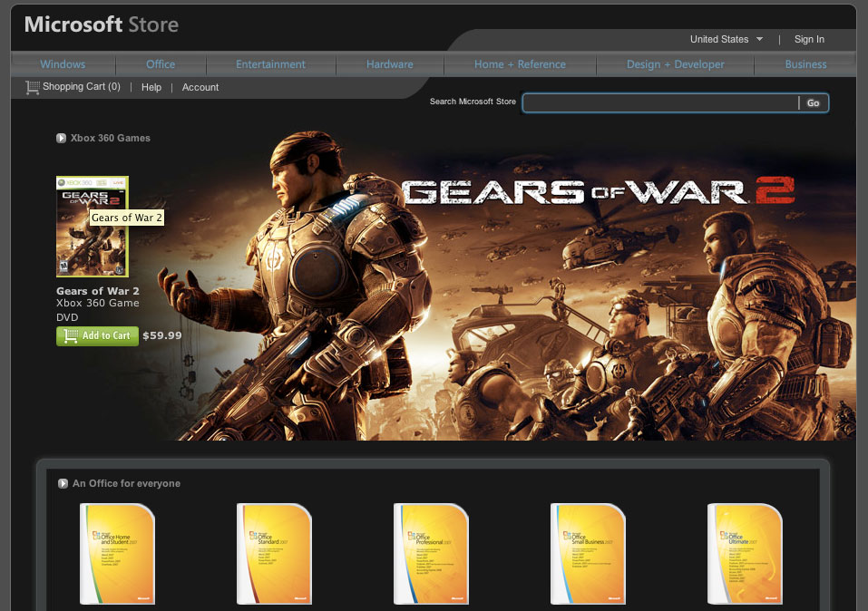
Task: Open the Shopping Cart (0) link
Action: pos(82,87)
